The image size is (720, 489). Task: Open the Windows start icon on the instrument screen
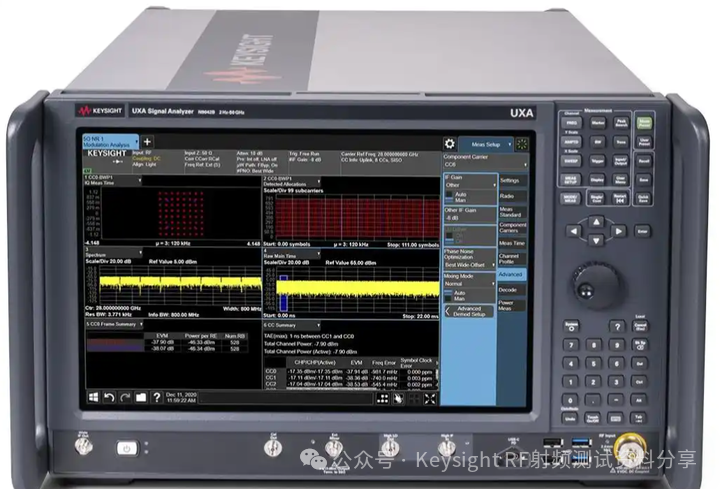[93, 397]
